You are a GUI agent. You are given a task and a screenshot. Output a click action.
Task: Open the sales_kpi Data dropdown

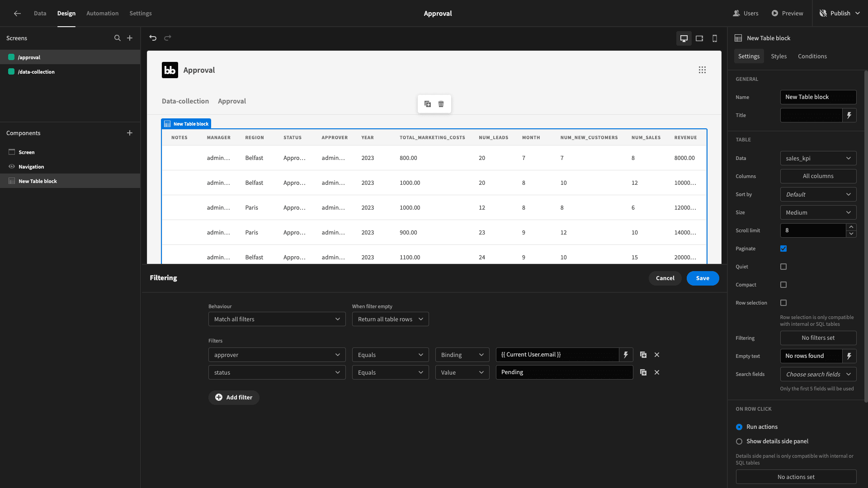click(818, 158)
